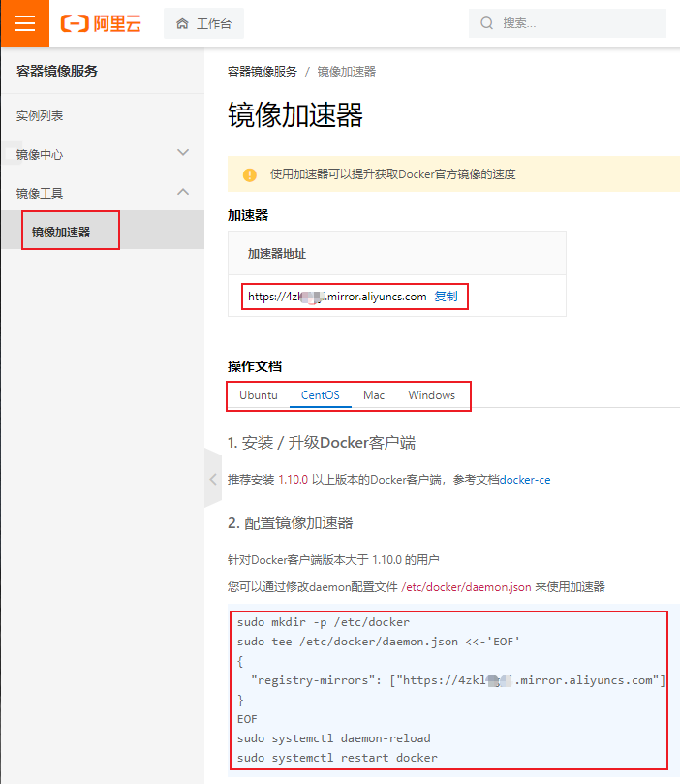The width and height of the screenshot is (680, 784).
Task: Click the 加速器地址 header cell
Action: tap(397, 254)
